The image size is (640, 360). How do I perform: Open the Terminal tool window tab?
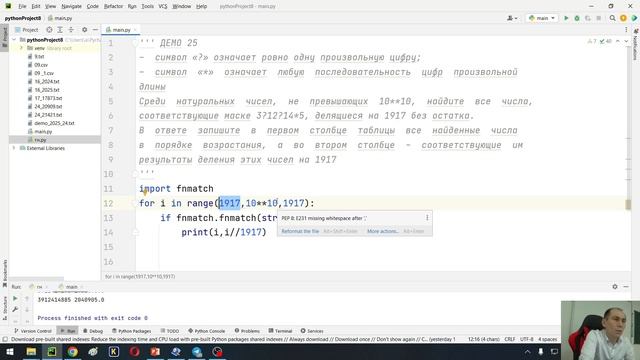pos(280,331)
